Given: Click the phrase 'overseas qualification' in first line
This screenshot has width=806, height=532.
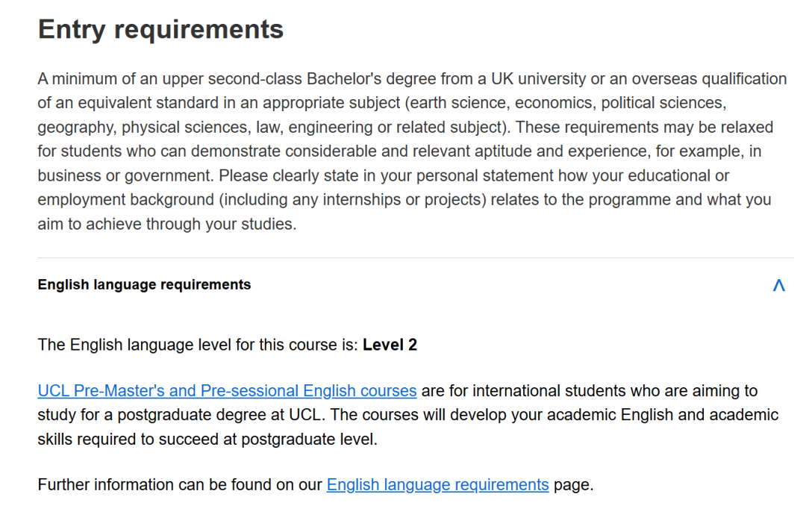Looking at the screenshot, I should (709, 79).
